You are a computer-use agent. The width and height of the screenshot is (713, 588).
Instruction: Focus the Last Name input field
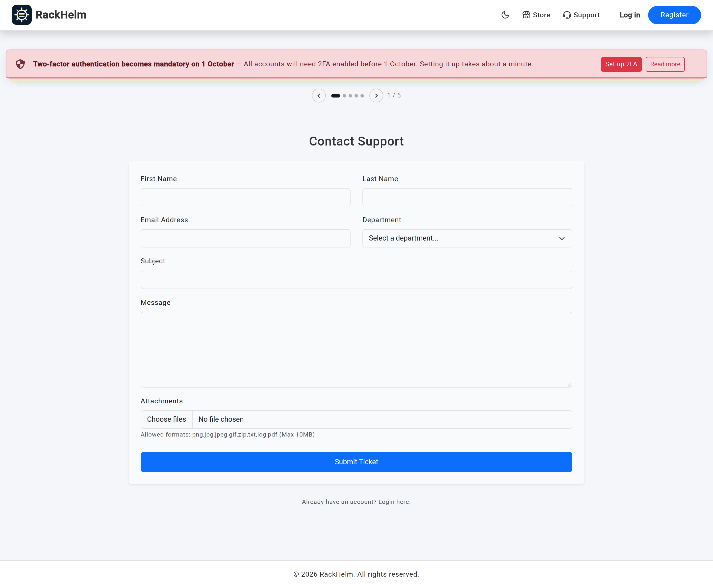click(x=467, y=197)
